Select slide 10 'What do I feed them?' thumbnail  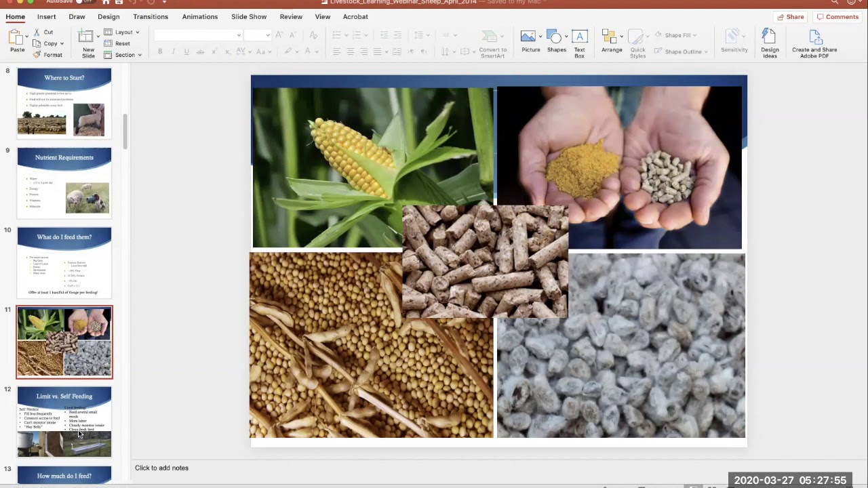coord(64,262)
